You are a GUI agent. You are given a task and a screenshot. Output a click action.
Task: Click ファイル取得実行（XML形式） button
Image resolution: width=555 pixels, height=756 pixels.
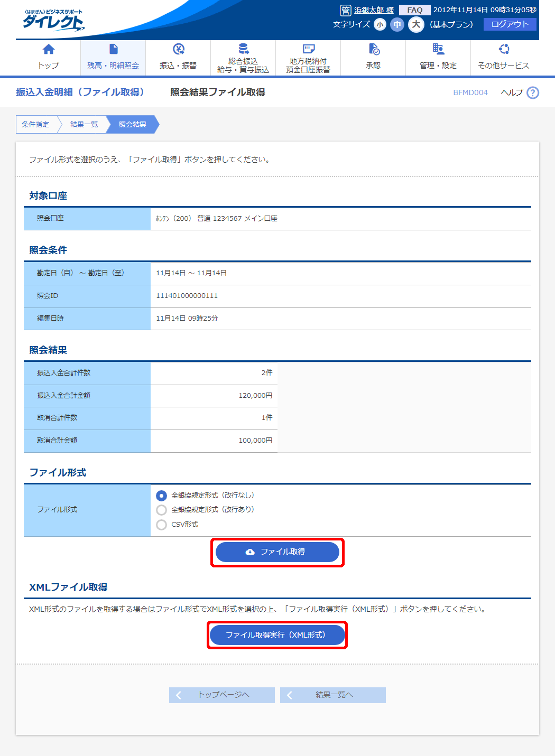277,635
